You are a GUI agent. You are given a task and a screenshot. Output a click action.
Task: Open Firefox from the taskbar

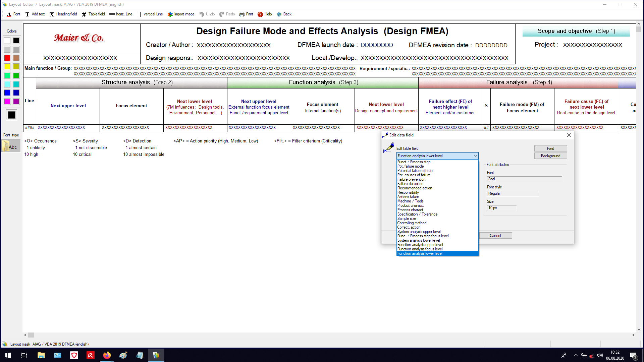pos(107,355)
